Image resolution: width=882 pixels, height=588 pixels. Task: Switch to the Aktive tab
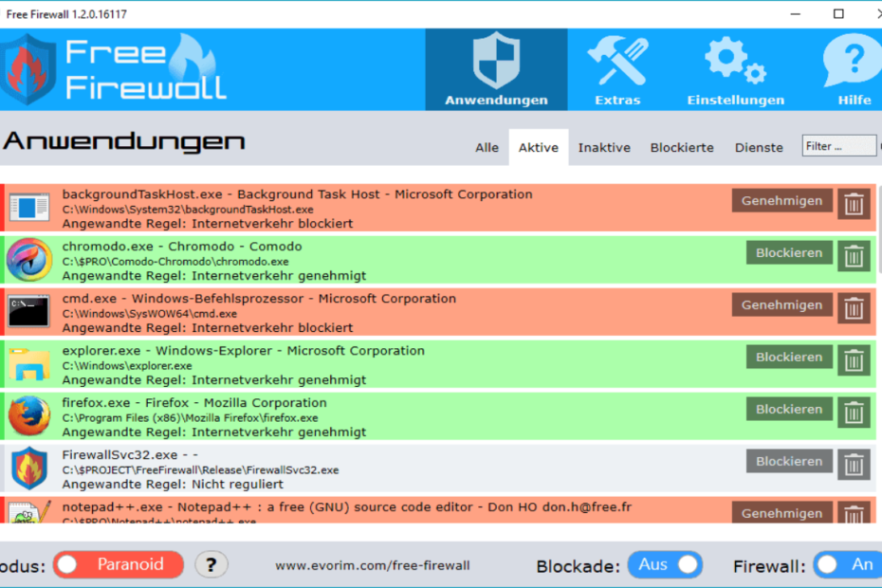539,147
